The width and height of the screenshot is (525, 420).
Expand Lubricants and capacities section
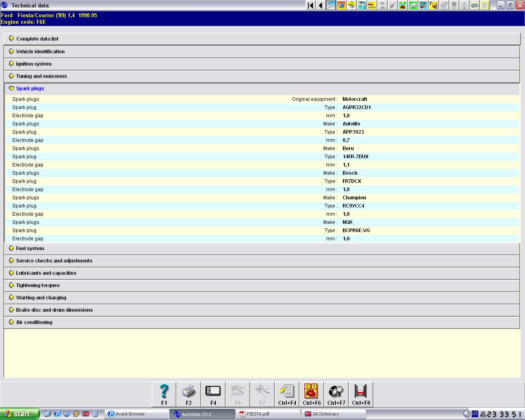tap(46, 273)
